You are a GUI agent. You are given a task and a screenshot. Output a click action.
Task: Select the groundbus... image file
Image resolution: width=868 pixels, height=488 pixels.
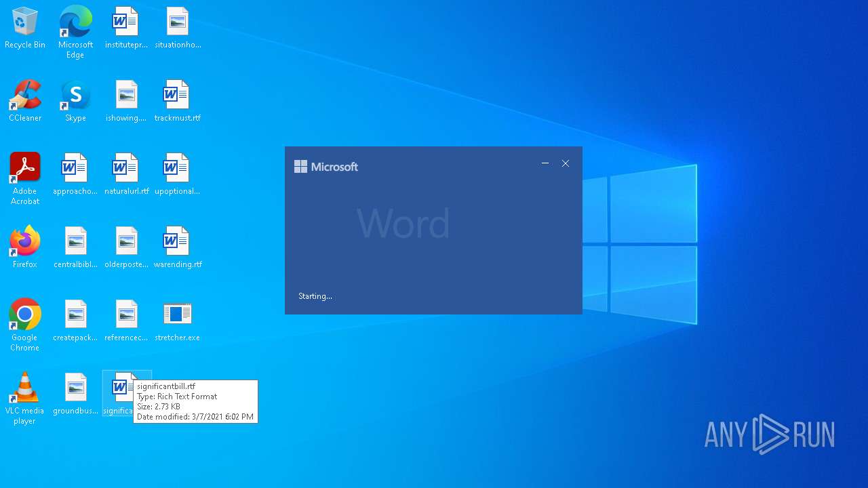[x=75, y=394]
